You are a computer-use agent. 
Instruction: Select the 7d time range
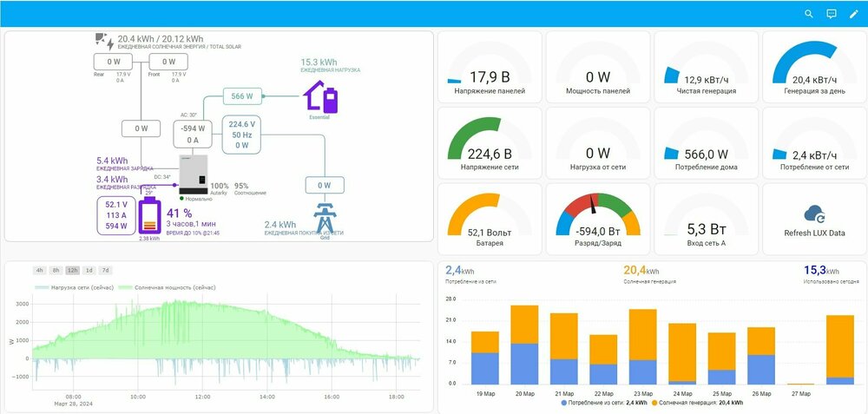[x=105, y=270]
